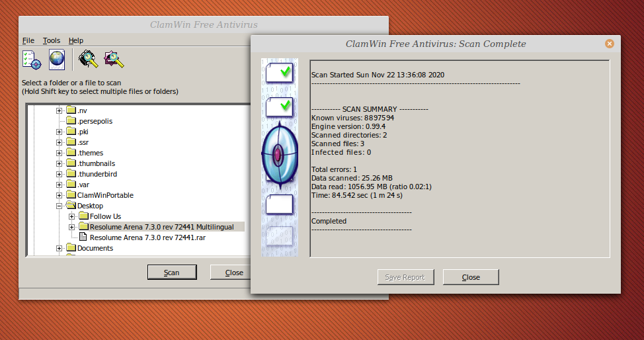Expand the .pki folder node
Screen dimensions: 644x340
tap(59, 132)
